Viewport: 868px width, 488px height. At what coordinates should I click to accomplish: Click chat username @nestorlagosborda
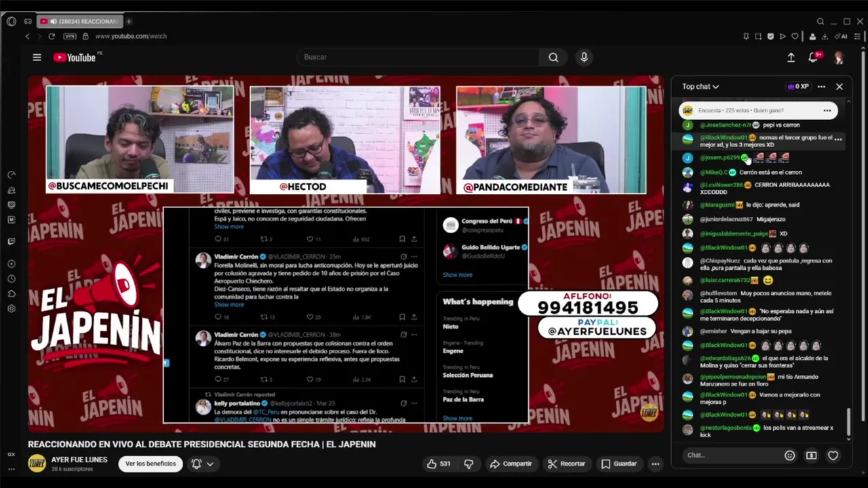726,428
